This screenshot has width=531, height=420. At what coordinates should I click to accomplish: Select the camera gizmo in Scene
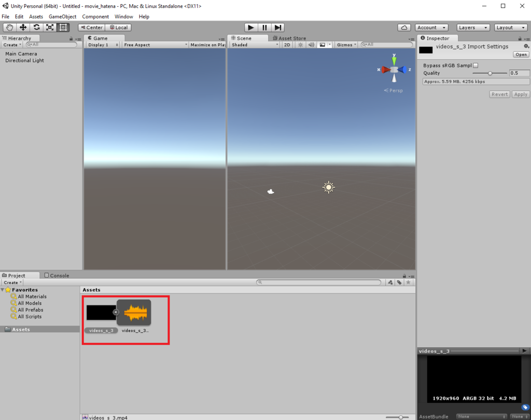(271, 192)
